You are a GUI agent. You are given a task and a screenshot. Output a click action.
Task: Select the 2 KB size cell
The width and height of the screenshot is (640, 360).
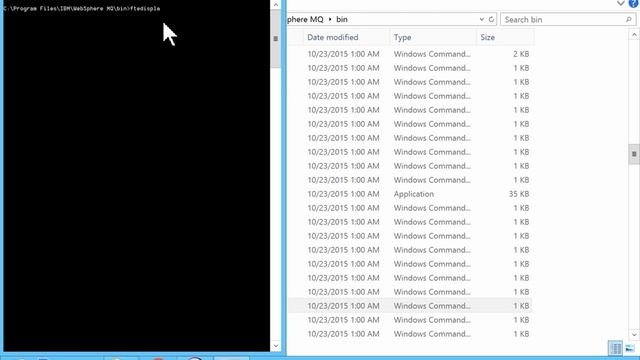521,54
